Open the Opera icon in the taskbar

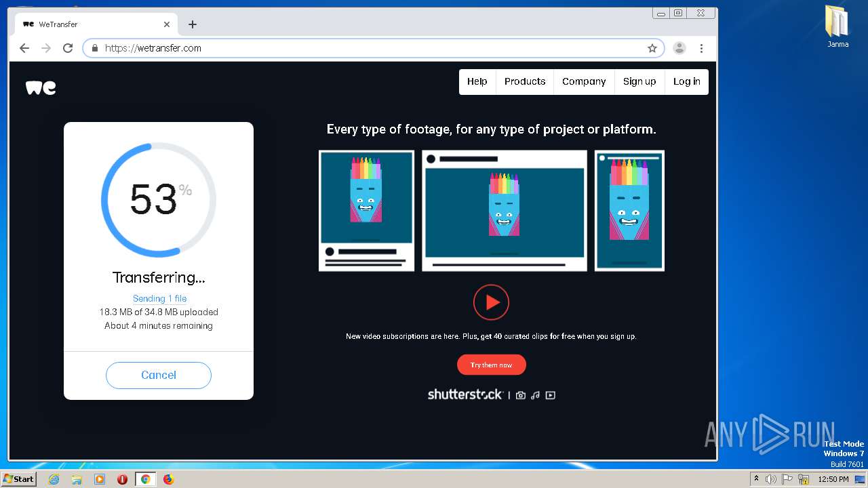[x=123, y=479]
